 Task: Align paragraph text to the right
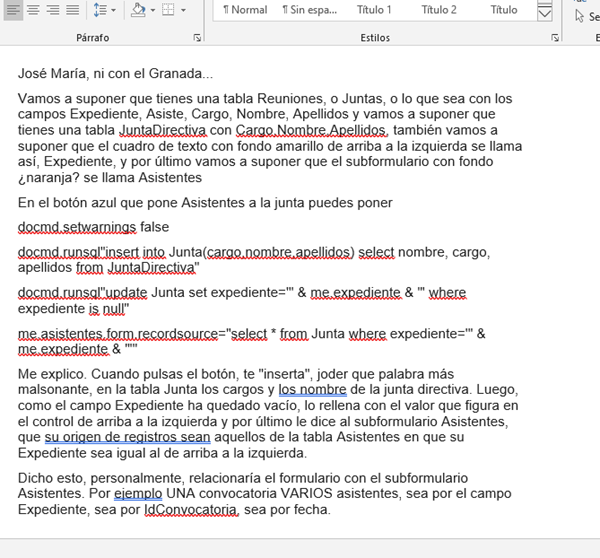[x=52, y=10]
